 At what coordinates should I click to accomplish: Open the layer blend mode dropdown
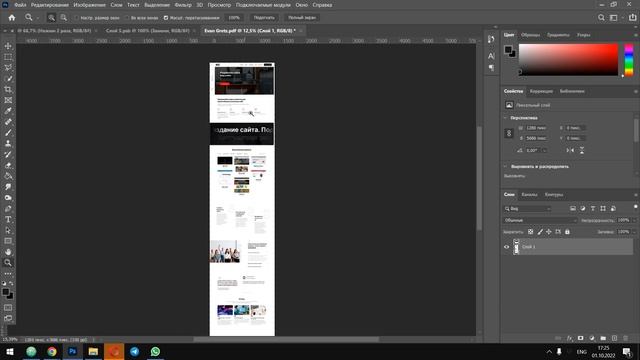pyautogui.click(x=540, y=220)
